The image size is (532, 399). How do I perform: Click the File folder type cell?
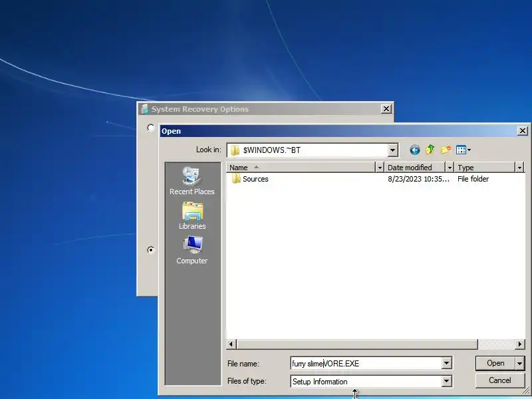tap(473, 179)
